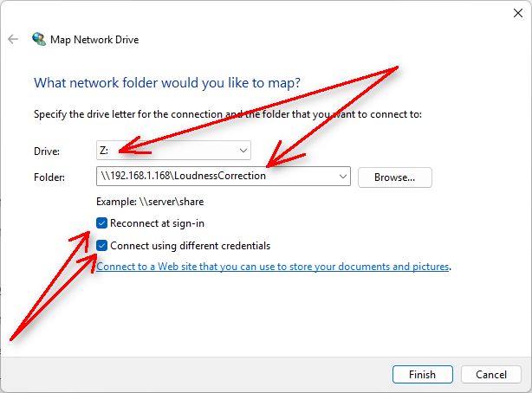Viewport: 532px width, 393px height.
Task: Uncheck Connect using different credentials
Action: [102, 245]
